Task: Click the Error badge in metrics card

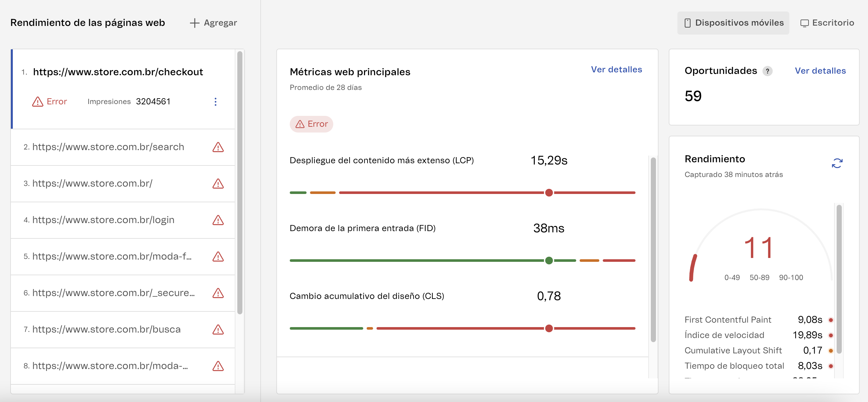Action: [x=311, y=124]
